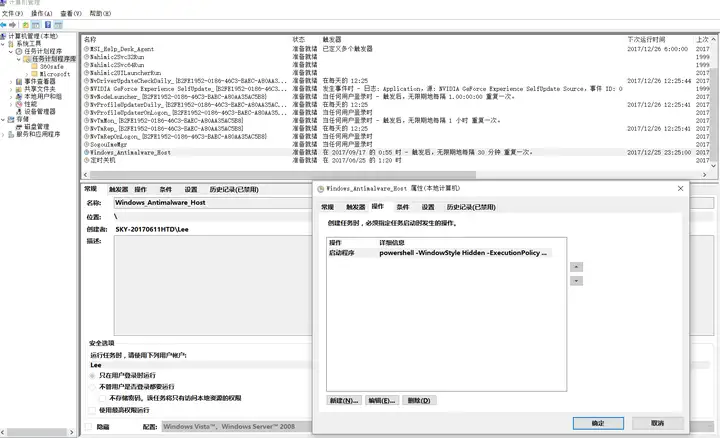Click the 磁盘管理 disk icon
Viewport: 720px width, 438px height.
[19, 127]
